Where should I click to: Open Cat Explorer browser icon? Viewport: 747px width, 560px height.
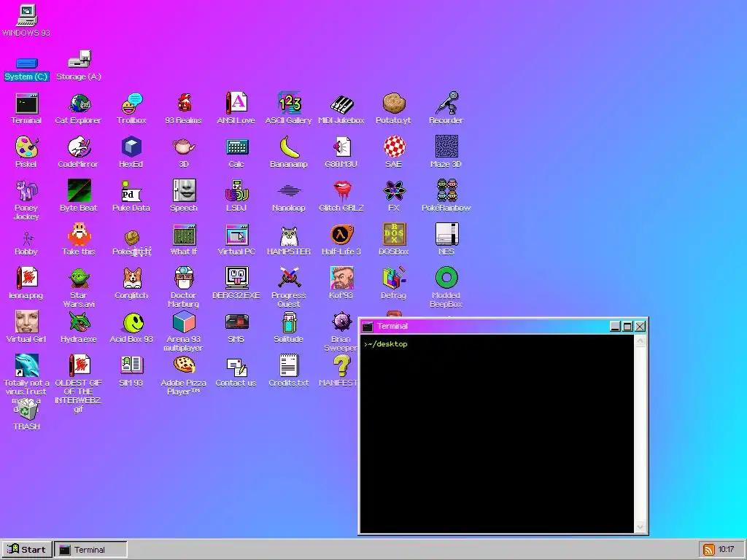tap(79, 104)
